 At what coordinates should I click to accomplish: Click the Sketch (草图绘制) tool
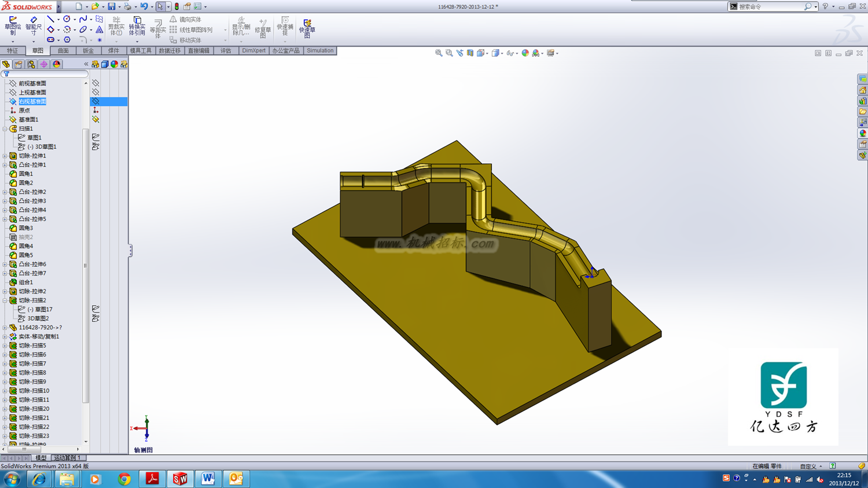tap(13, 26)
